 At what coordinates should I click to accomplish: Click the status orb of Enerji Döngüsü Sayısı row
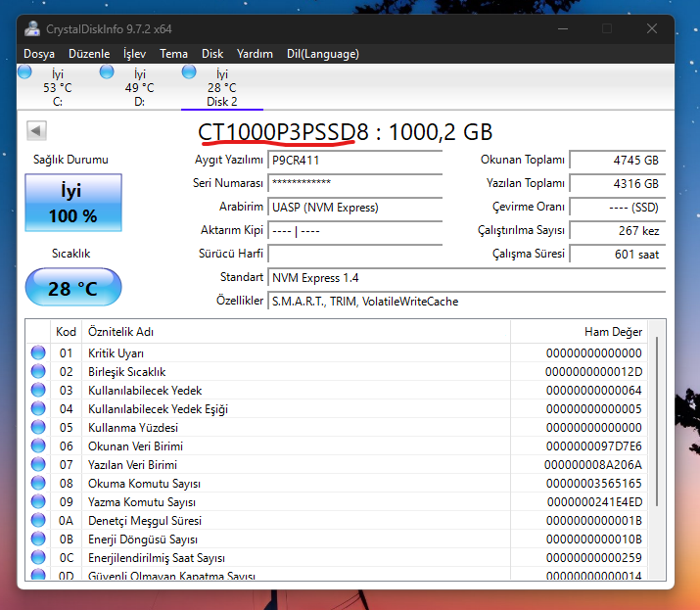38,539
